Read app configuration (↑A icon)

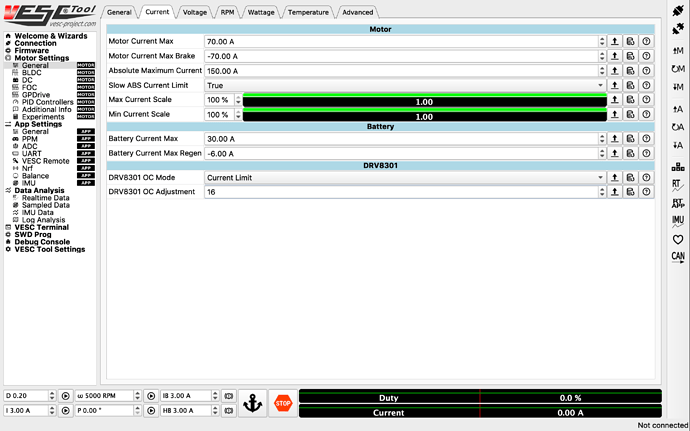click(x=678, y=109)
